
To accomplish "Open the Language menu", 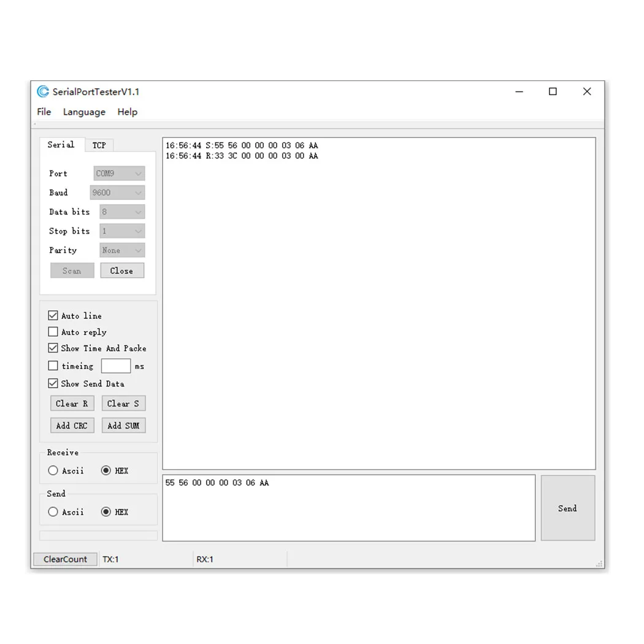I will [84, 112].
